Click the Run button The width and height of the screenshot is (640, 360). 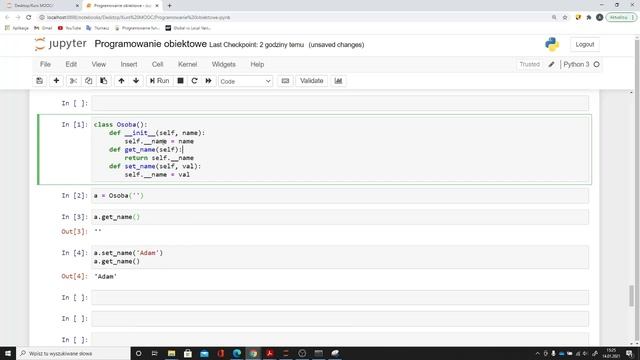point(160,81)
